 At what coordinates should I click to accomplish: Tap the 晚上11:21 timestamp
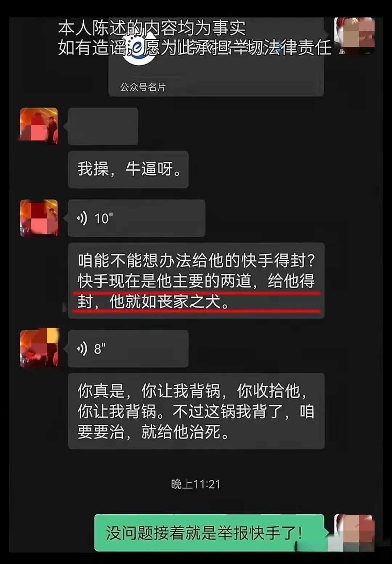(x=196, y=484)
